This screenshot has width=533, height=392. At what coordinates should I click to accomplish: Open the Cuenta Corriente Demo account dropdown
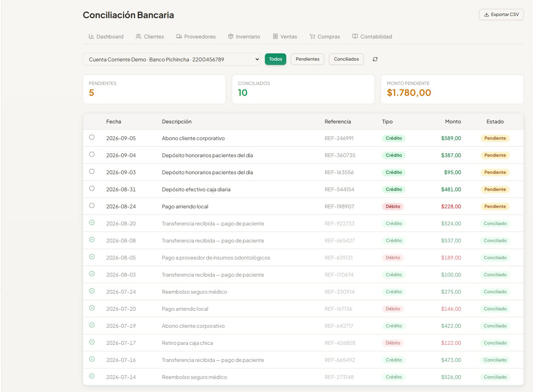click(172, 59)
